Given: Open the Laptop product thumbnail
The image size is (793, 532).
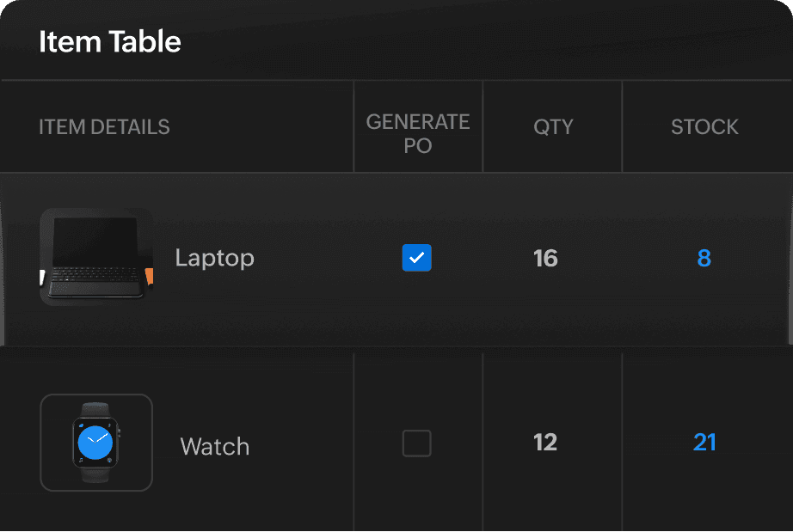Looking at the screenshot, I should (x=96, y=257).
